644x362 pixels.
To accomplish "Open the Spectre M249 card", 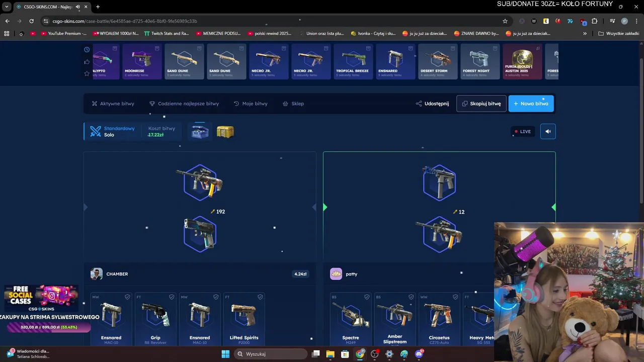I will (351, 319).
